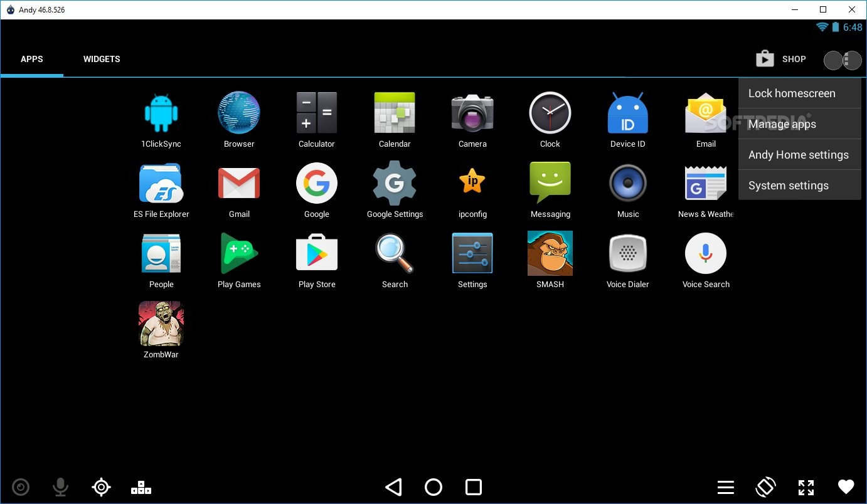Toggle the microphone in Andy toolbar
Screen dimensions: 867x504
coord(60,487)
